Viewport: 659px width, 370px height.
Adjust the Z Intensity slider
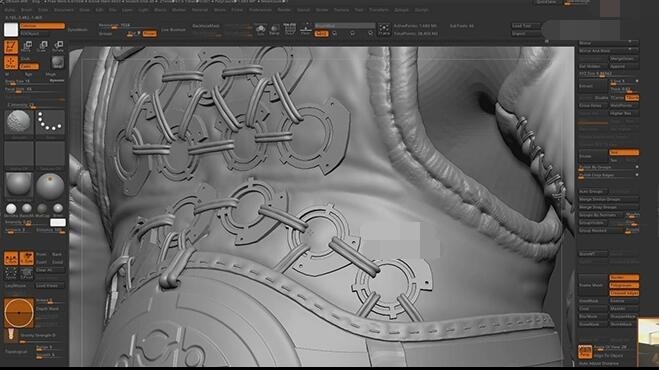[34, 105]
